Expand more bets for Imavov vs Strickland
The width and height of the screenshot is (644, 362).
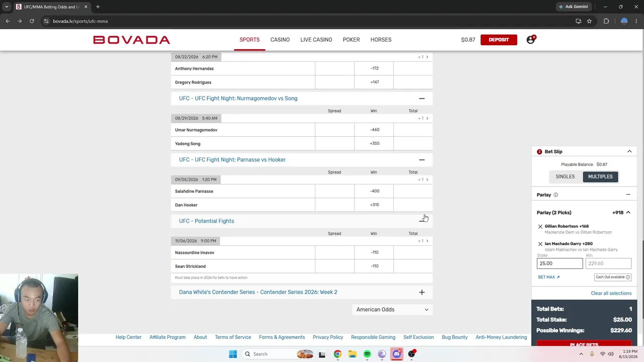click(x=423, y=241)
